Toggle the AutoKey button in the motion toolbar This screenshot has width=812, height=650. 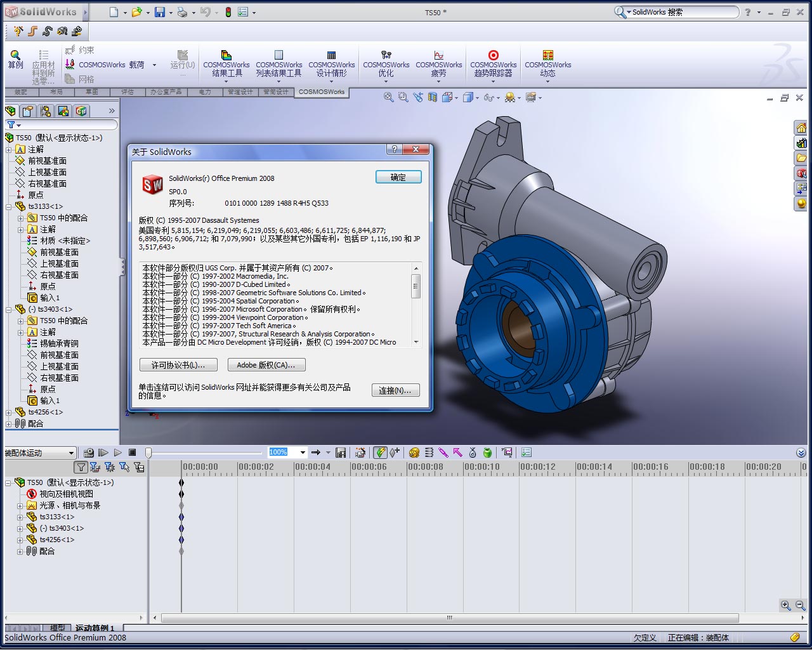[x=380, y=453]
